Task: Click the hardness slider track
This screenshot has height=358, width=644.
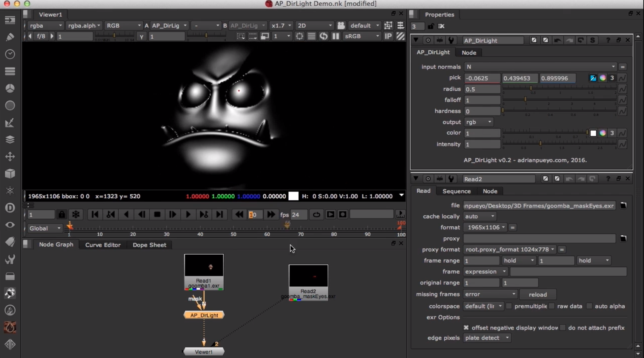Action: click(559, 110)
